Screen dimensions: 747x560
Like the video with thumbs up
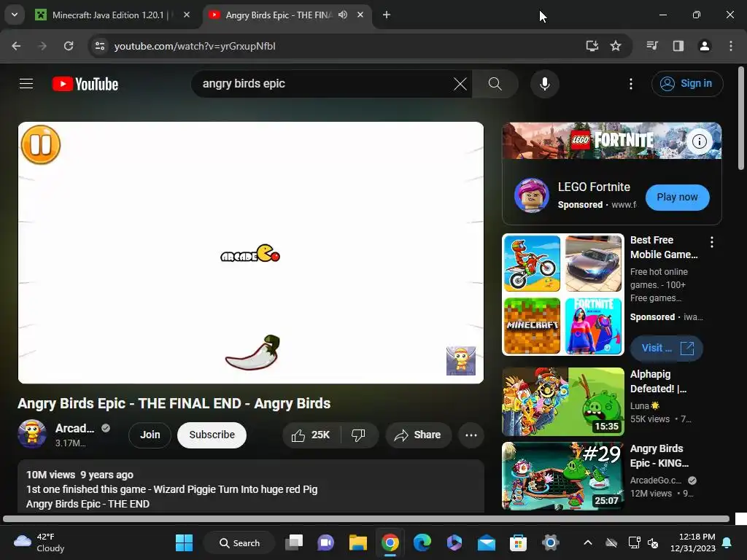click(311, 435)
